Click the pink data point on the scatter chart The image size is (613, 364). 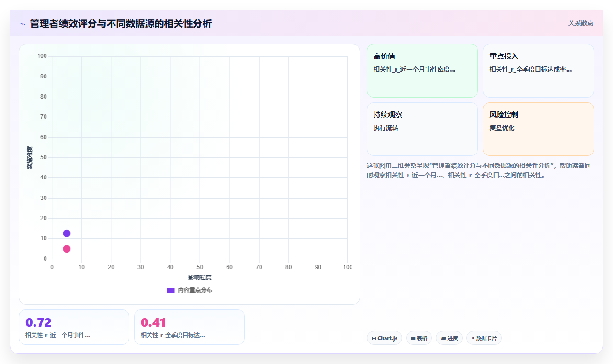(67, 249)
